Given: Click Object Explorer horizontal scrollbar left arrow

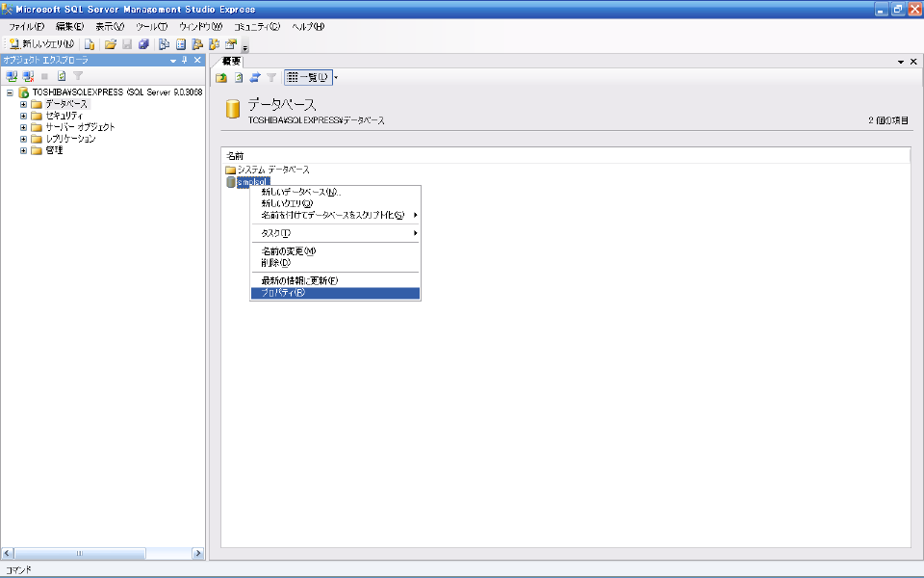Looking at the screenshot, I should click(x=8, y=553).
